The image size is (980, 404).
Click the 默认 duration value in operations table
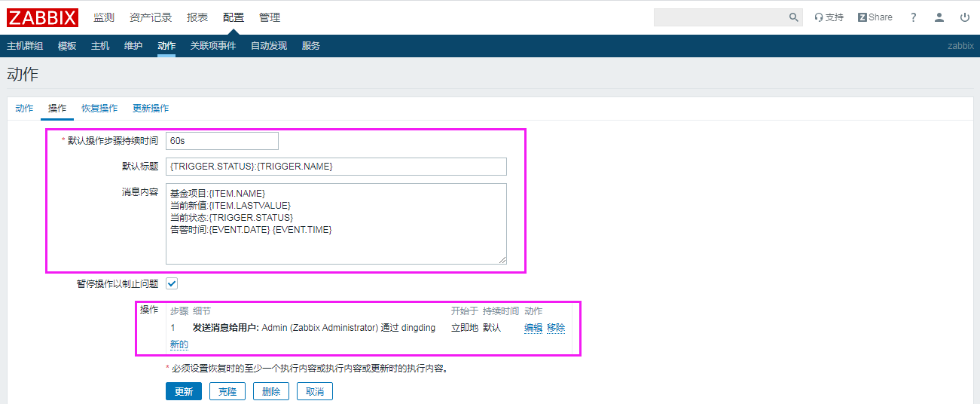click(492, 328)
